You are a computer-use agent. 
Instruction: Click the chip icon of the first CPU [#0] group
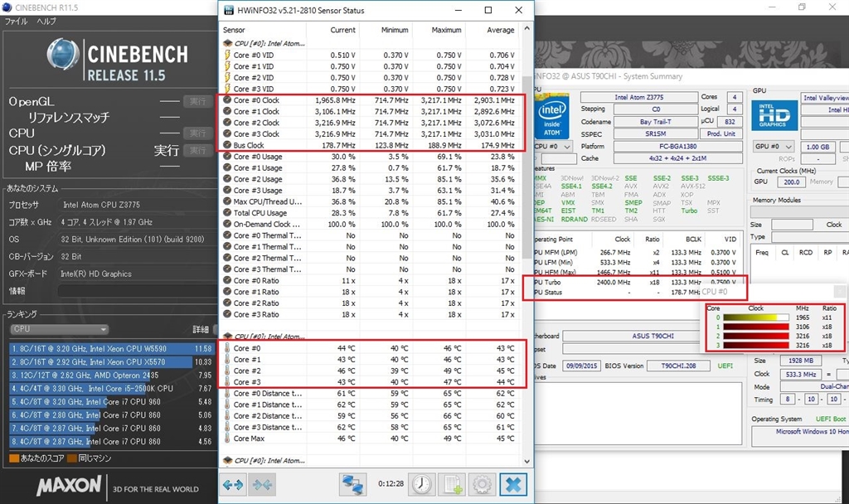click(228, 43)
